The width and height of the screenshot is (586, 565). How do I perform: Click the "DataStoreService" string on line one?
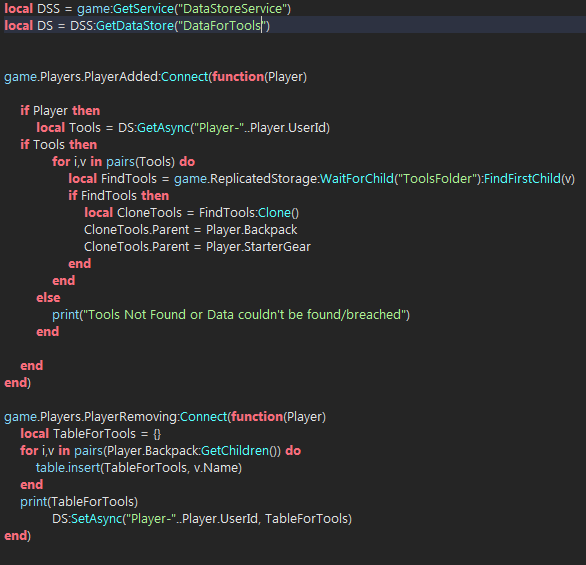(x=232, y=9)
